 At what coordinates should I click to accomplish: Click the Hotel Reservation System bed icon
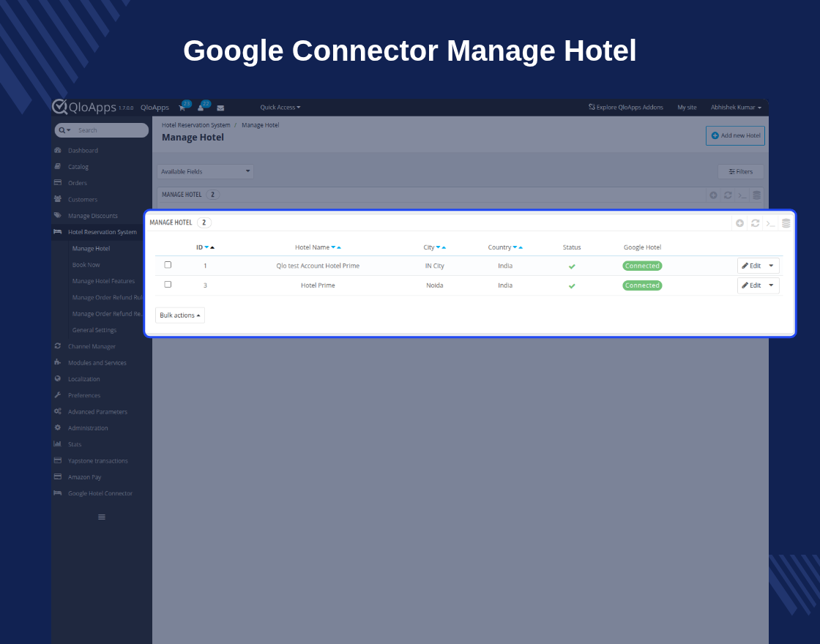pos(58,231)
